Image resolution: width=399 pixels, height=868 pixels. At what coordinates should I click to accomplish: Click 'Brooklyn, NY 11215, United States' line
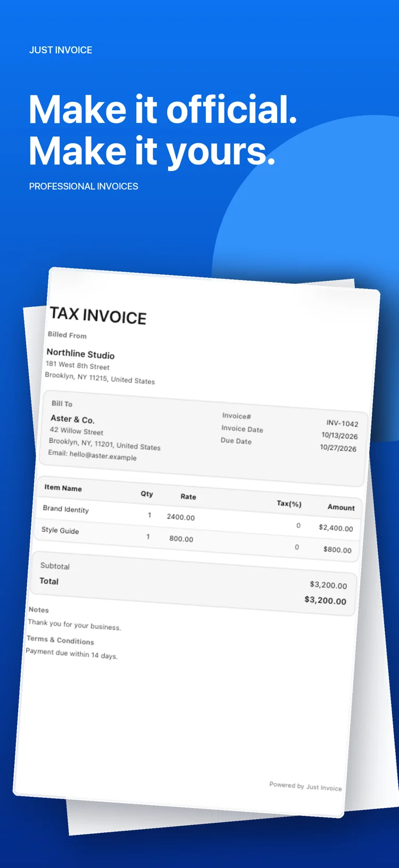click(x=100, y=378)
